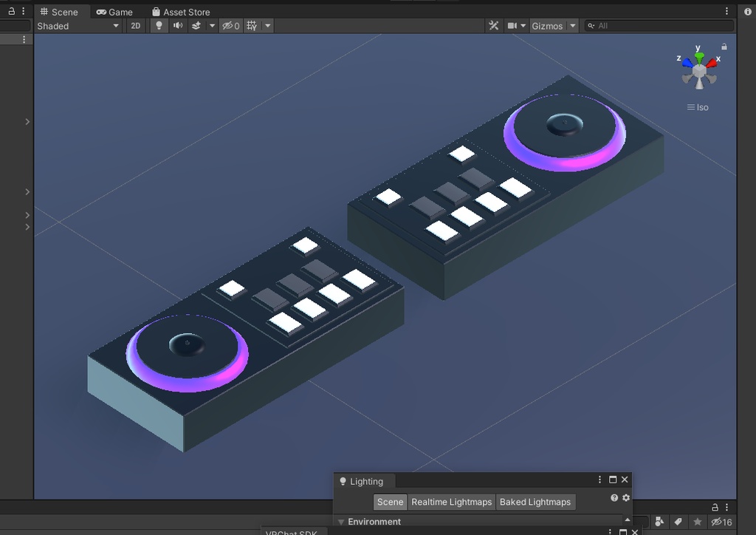Screen dimensions: 756x535
Task: Open the Lighting window three-dot menu
Action: click(x=599, y=480)
